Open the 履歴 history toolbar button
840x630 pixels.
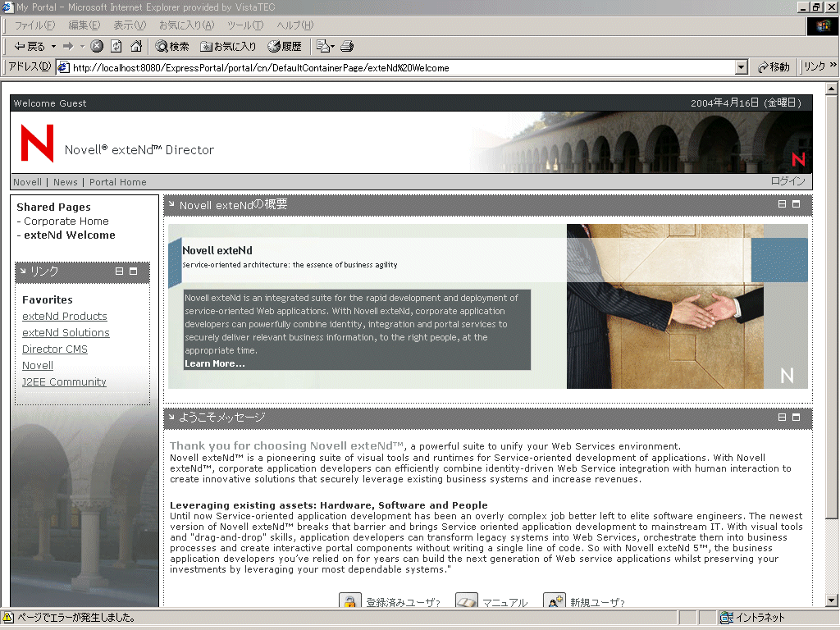[285, 47]
